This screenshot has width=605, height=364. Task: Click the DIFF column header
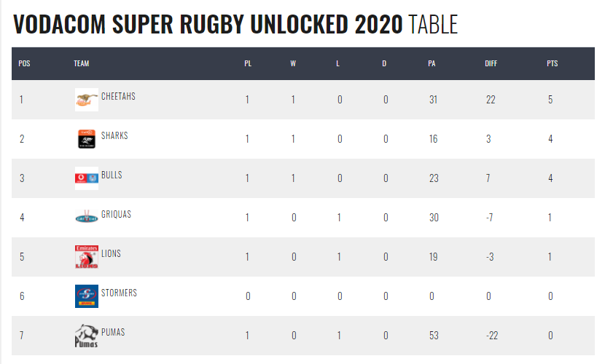491,63
